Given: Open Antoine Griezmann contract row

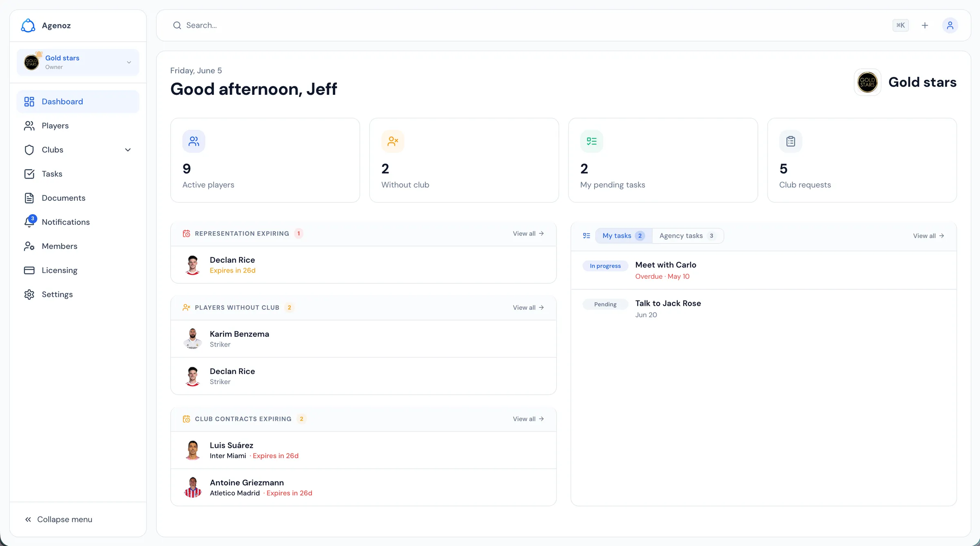Looking at the screenshot, I should click(x=363, y=487).
